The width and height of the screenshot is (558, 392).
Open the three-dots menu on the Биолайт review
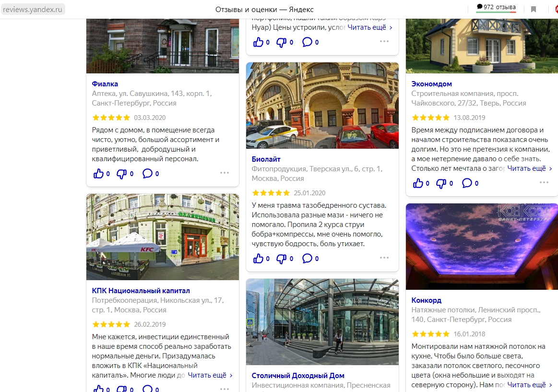(384, 258)
